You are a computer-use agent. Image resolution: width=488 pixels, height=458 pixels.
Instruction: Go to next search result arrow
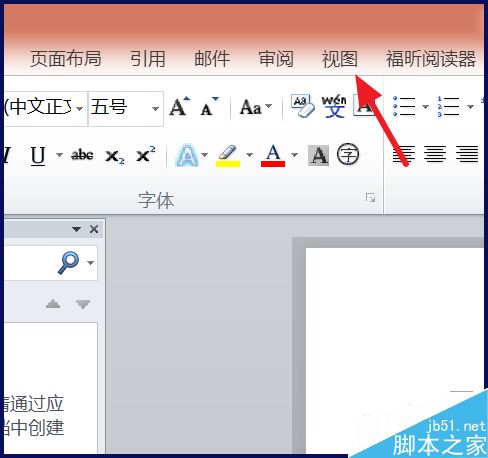point(83,304)
